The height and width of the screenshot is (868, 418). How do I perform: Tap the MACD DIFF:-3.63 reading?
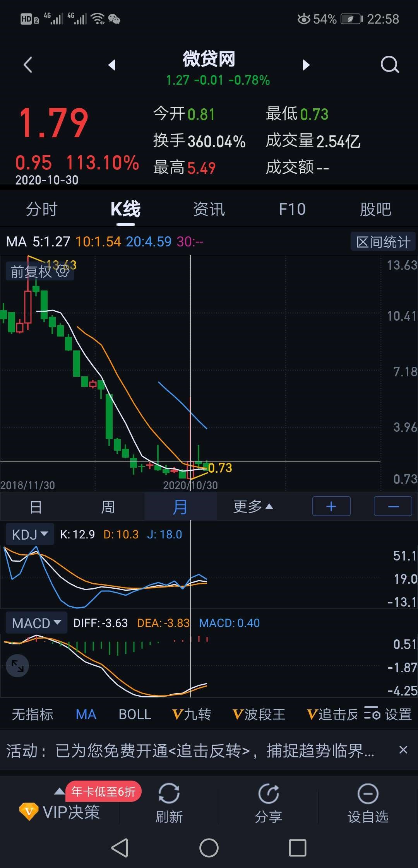coord(100,623)
